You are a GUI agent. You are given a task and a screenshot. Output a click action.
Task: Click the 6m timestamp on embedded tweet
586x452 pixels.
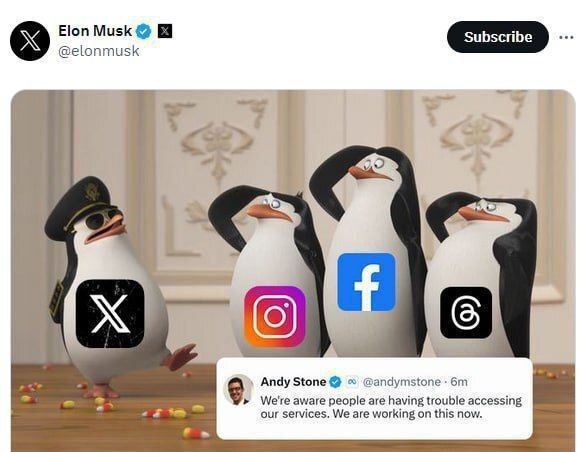pyautogui.click(x=459, y=382)
